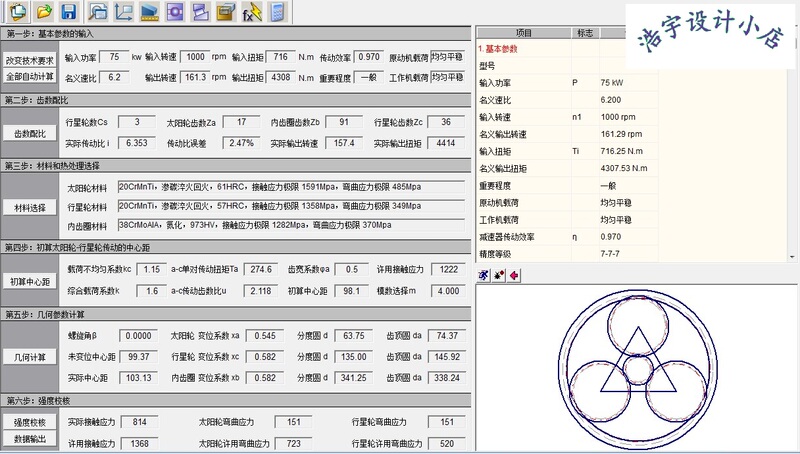Click the 太阳轮齿数Za field showing 17

point(241,122)
